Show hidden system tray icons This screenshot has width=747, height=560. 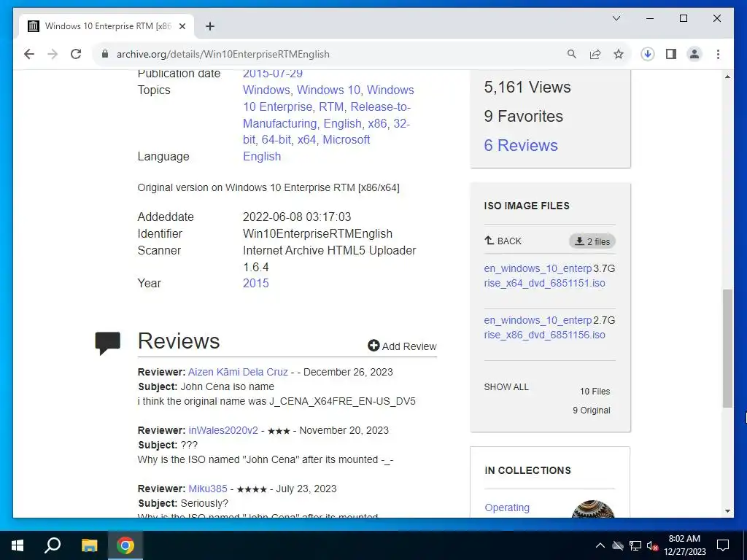(600, 545)
